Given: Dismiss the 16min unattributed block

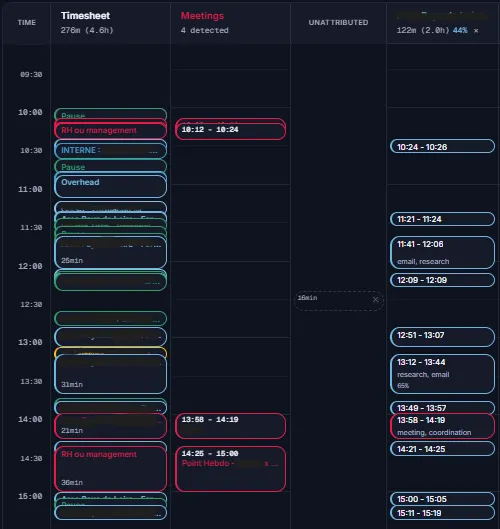Looking at the screenshot, I should click(x=375, y=299).
